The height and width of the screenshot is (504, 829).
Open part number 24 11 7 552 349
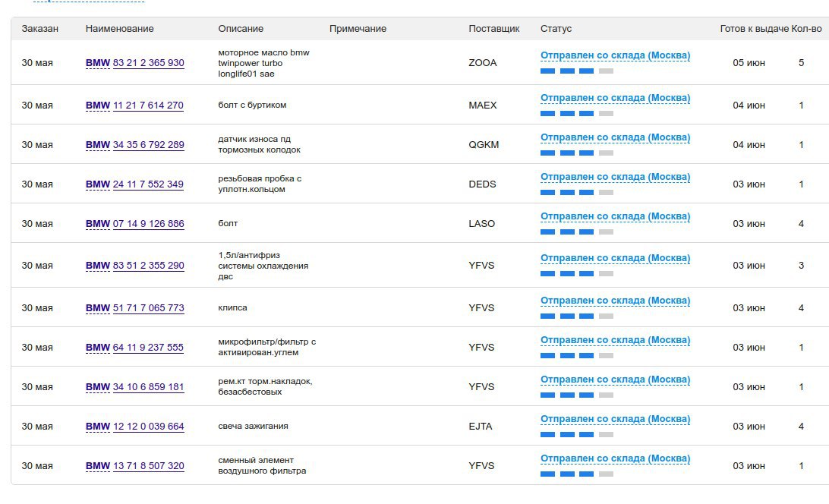click(149, 184)
